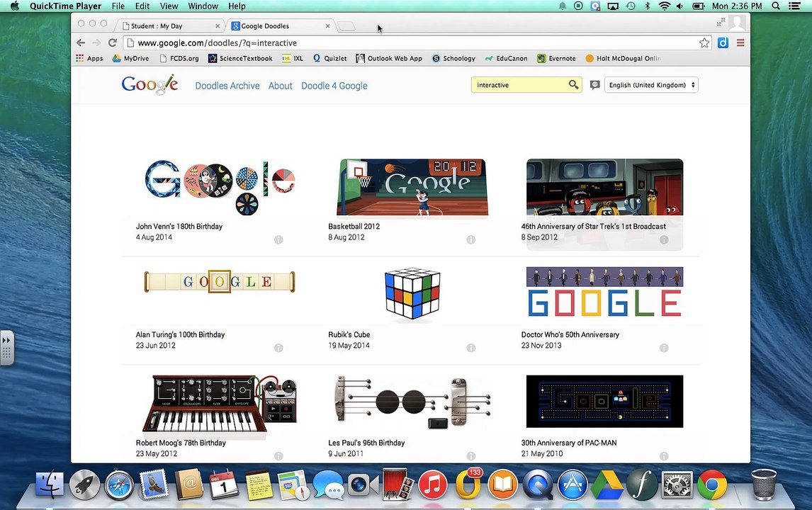Open language dropdown English (United Kingdom)
This screenshot has height=510, width=812.
(x=651, y=85)
